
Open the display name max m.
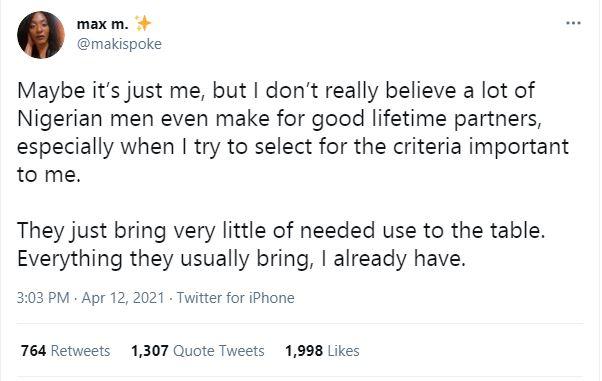(102, 24)
